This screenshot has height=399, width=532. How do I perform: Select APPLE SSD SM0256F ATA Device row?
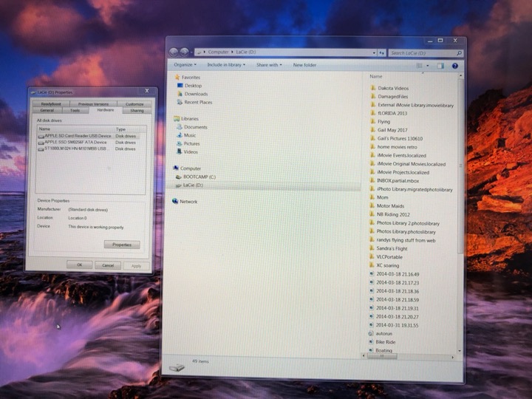point(87,143)
